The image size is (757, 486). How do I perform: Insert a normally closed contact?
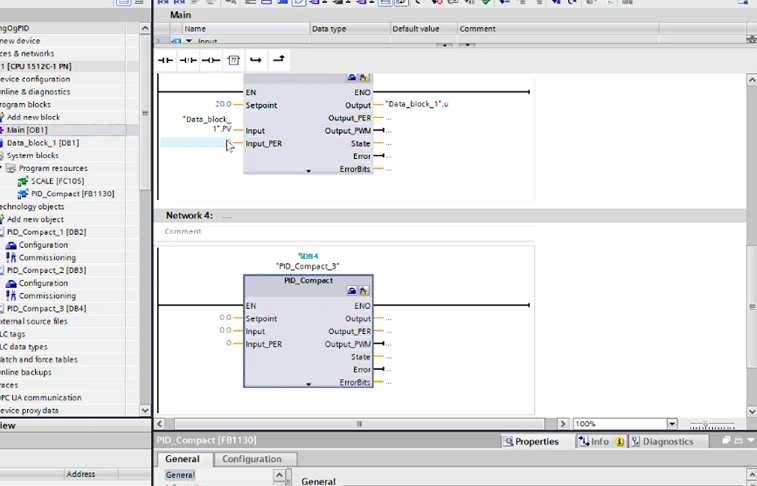[188, 60]
